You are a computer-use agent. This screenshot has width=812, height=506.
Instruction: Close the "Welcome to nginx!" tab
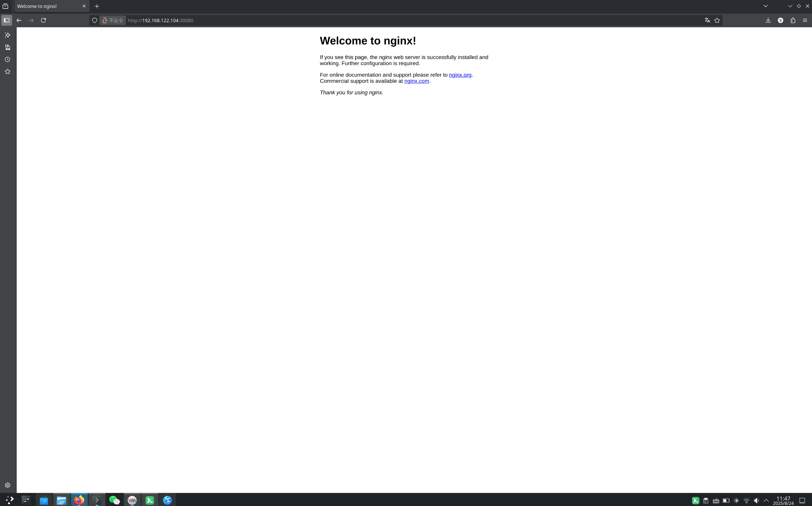[x=84, y=6]
